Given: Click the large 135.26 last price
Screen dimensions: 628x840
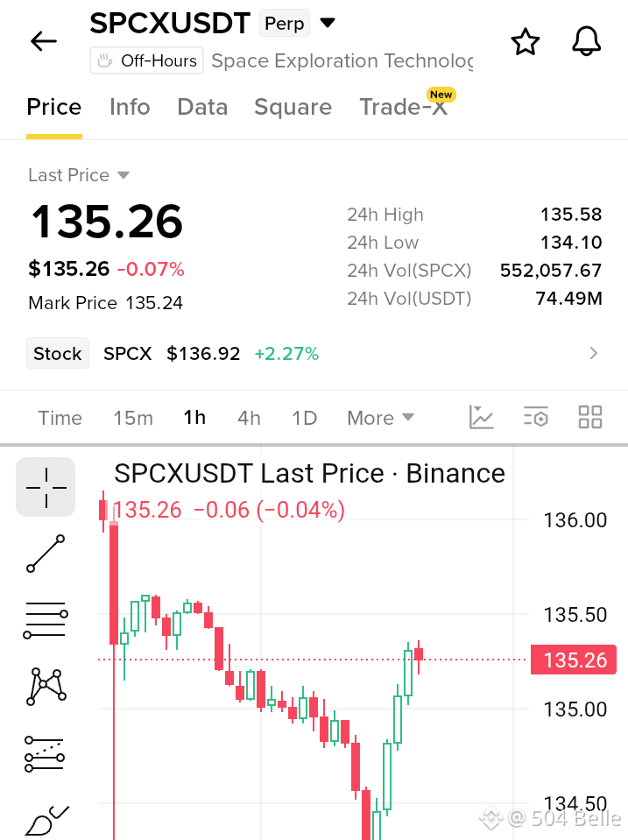Looking at the screenshot, I should pos(107,222).
